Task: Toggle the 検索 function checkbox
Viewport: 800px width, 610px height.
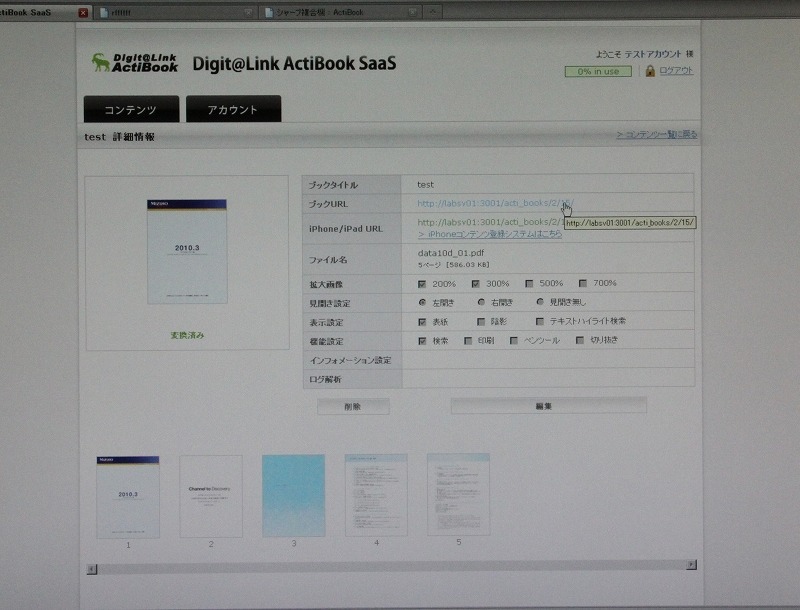Action: 422,341
